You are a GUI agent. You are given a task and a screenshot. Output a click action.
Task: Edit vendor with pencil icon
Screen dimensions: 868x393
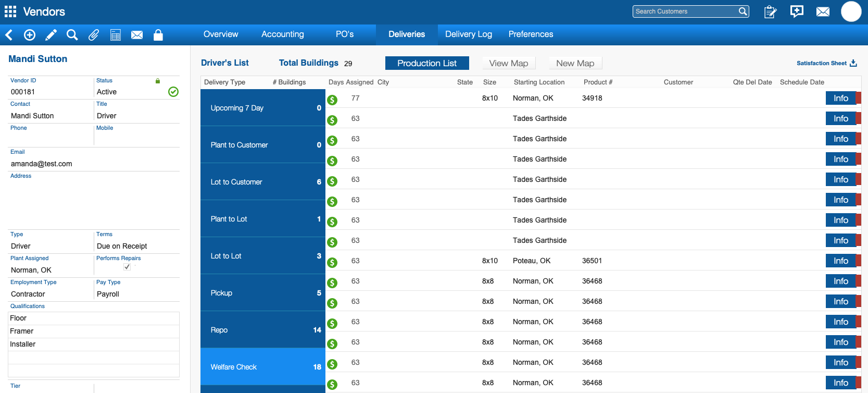pyautogui.click(x=51, y=35)
